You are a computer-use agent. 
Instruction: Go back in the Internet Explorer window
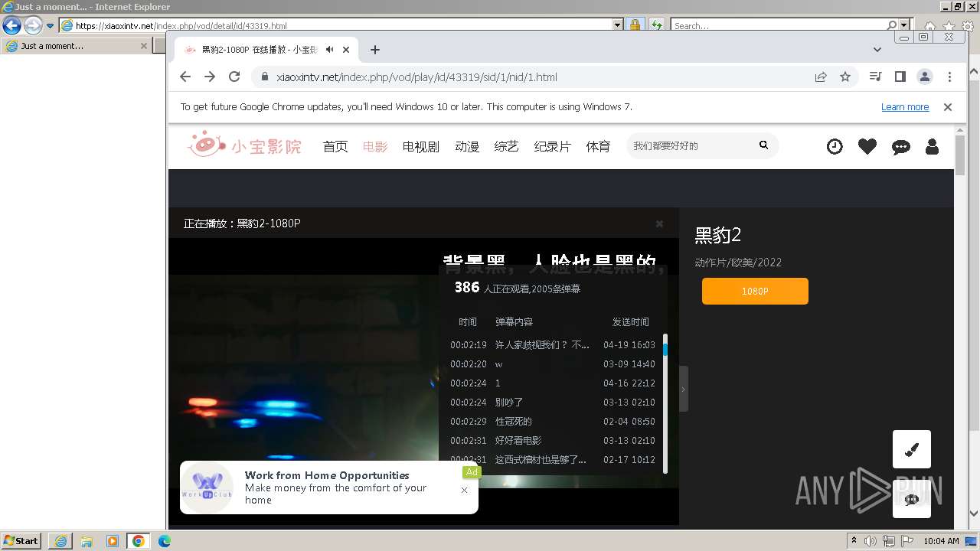point(11,25)
